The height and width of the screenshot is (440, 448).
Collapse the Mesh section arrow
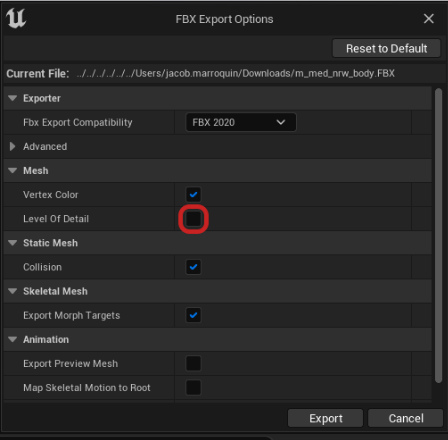(13, 171)
